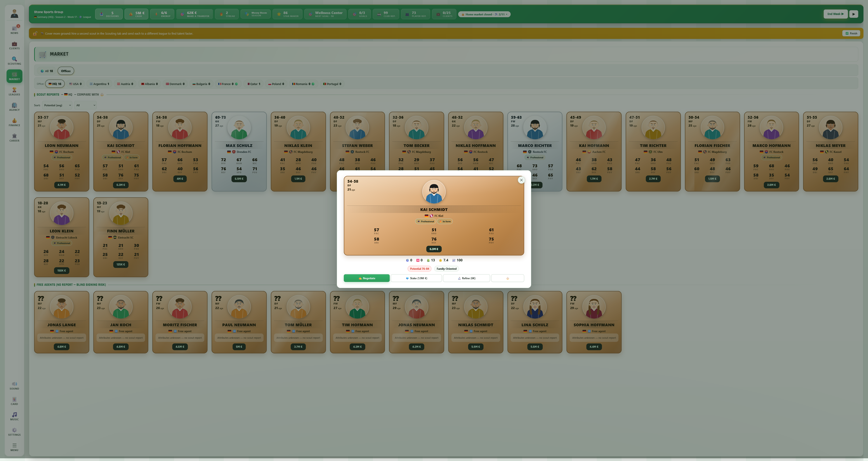The width and height of the screenshot is (868, 461).
Task: Select the Argentina 1 office filter
Action: coord(99,84)
